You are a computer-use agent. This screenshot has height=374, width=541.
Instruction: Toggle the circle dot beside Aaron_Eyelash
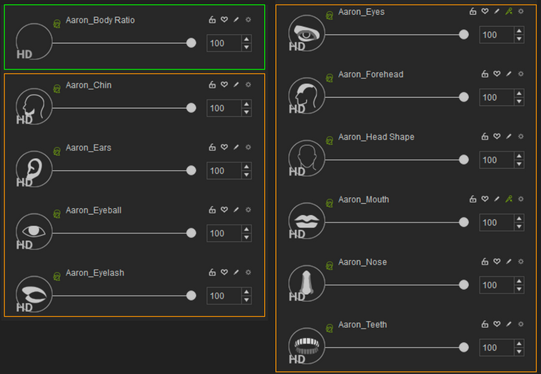(248, 272)
